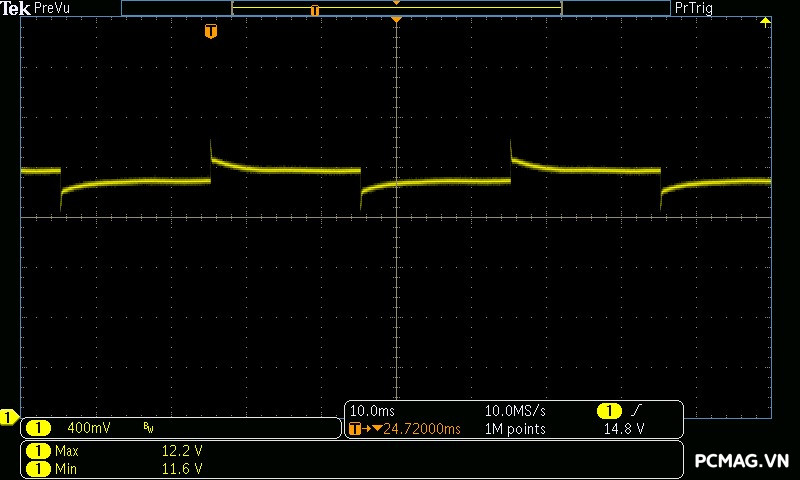This screenshot has width=800, height=480.
Task: Click the bandwidth limit Bw icon
Action: [148, 428]
